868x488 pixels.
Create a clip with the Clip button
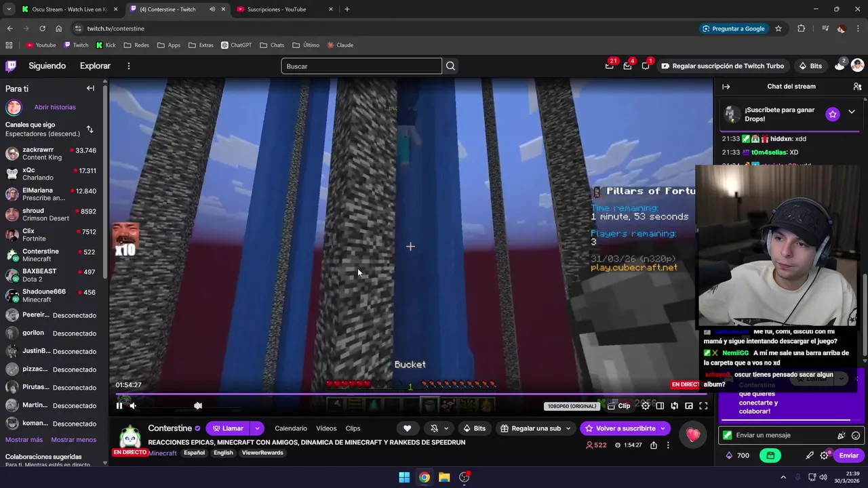click(618, 406)
